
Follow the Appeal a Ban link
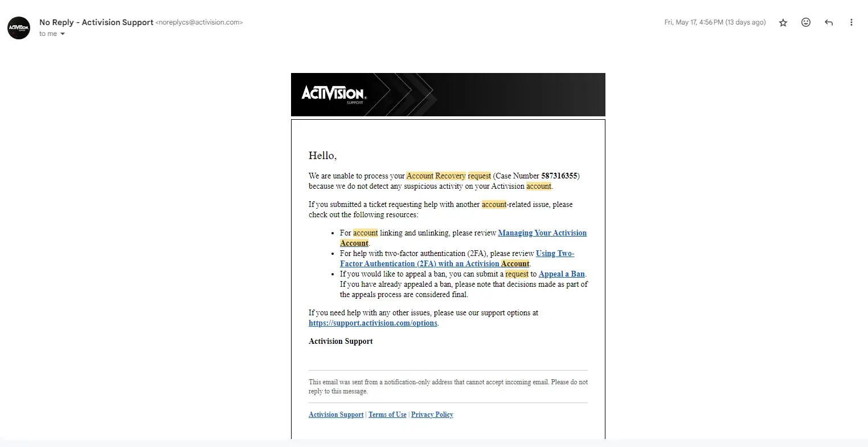pyautogui.click(x=562, y=274)
